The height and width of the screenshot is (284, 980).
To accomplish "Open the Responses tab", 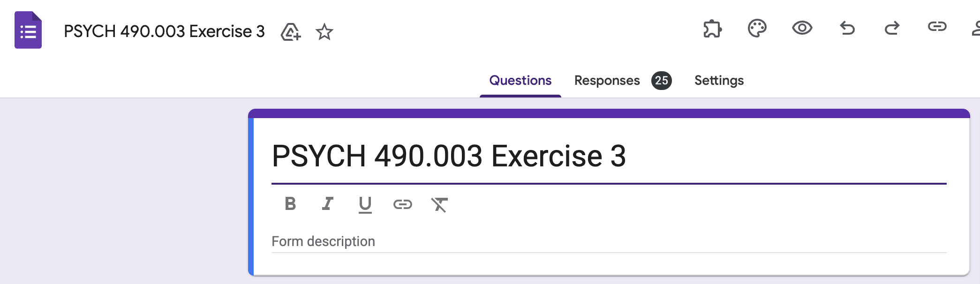I will [x=607, y=81].
